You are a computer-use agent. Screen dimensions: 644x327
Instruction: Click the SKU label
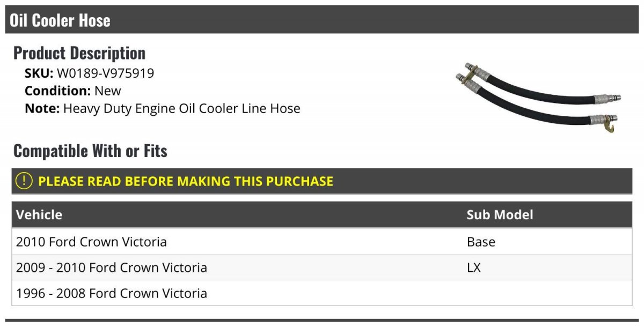39,73
